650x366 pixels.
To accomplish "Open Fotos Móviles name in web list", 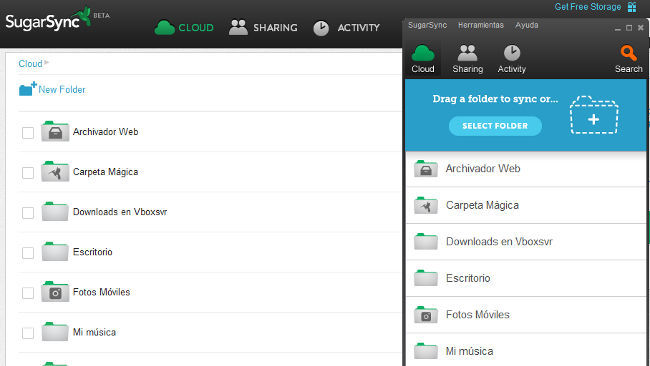I will tap(101, 292).
